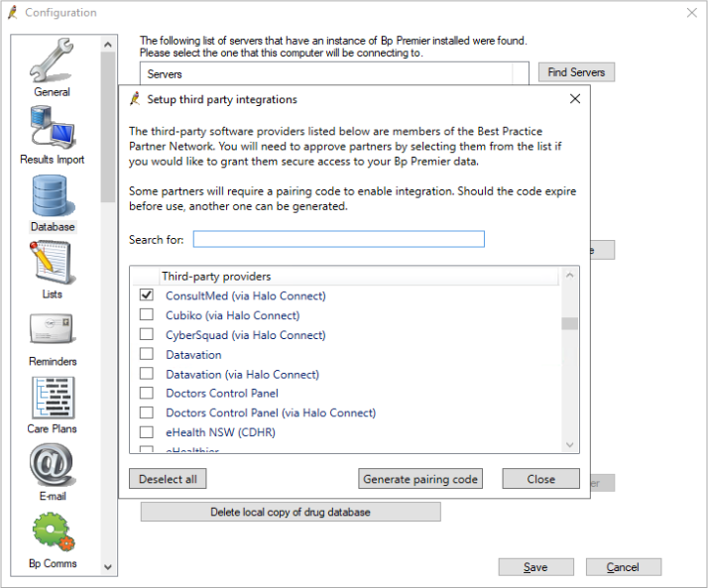This screenshot has height=588, width=708.
Task: Open the E-mail settings icon
Action: click(52, 466)
